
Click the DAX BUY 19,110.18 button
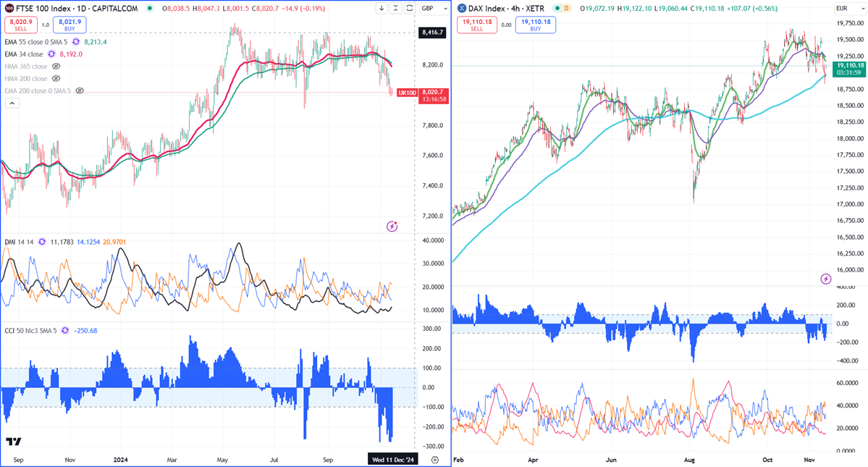[x=536, y=25]
